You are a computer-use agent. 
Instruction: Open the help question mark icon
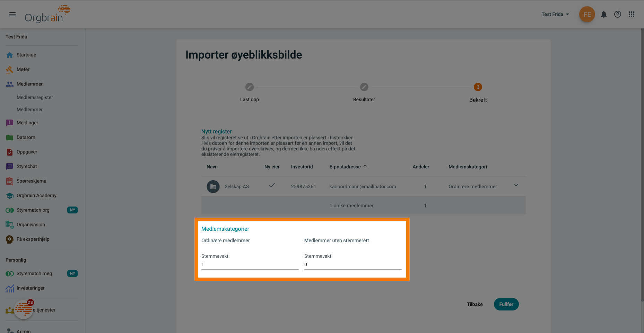click(618, 14)
